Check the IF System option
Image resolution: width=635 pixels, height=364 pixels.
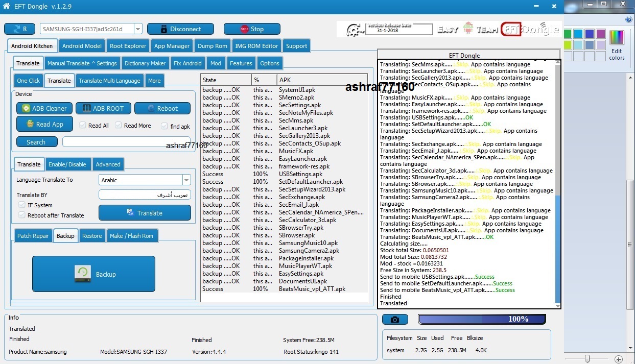coord(22,205)
